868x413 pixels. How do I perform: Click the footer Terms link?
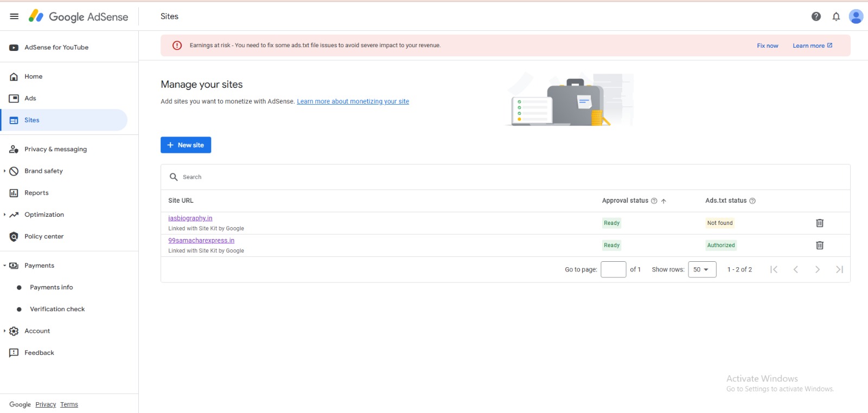point(69,404)
